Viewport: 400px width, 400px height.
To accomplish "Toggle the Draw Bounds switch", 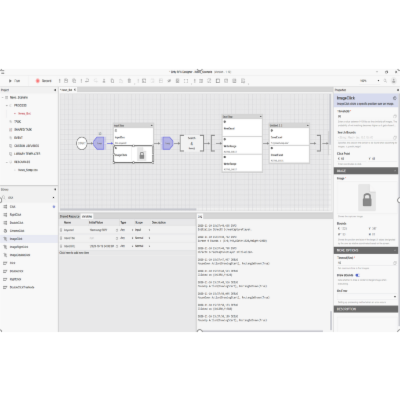I will tap(357, 275).
